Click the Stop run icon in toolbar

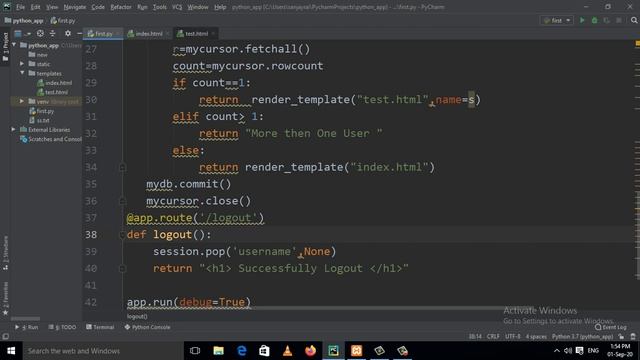click(619, 20)
